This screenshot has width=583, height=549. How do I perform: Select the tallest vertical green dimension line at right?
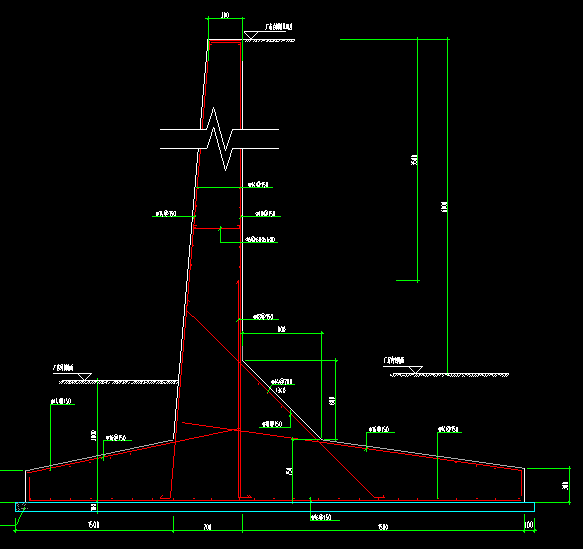(448, 206)
